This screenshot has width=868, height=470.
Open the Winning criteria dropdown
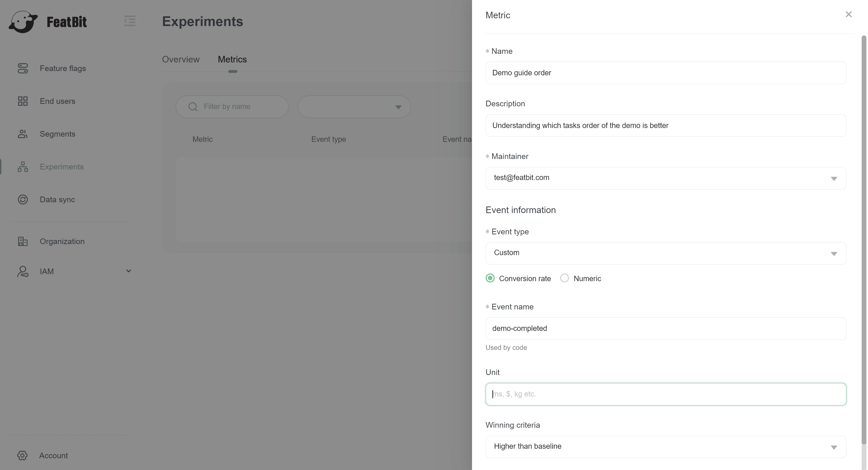(665, 447)
